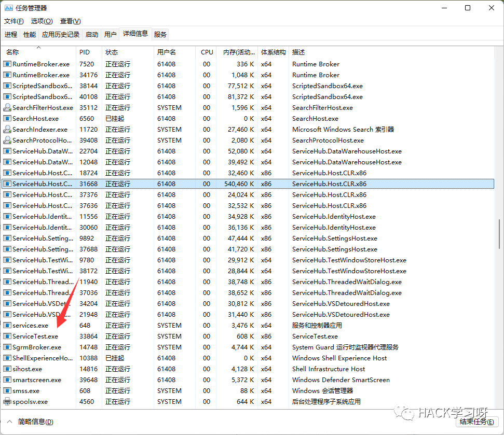Sort by 状态 column header
This screenshot has height=435, width=504.
click(x=128, y=52)
